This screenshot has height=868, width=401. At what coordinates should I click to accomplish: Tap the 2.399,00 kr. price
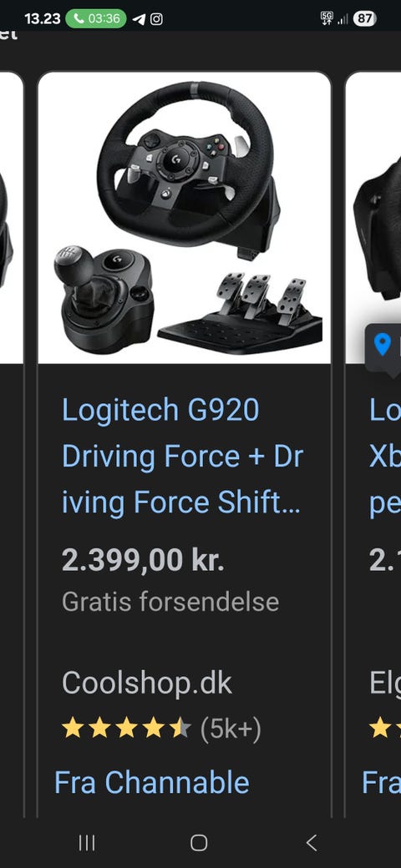tap(143, 560)
